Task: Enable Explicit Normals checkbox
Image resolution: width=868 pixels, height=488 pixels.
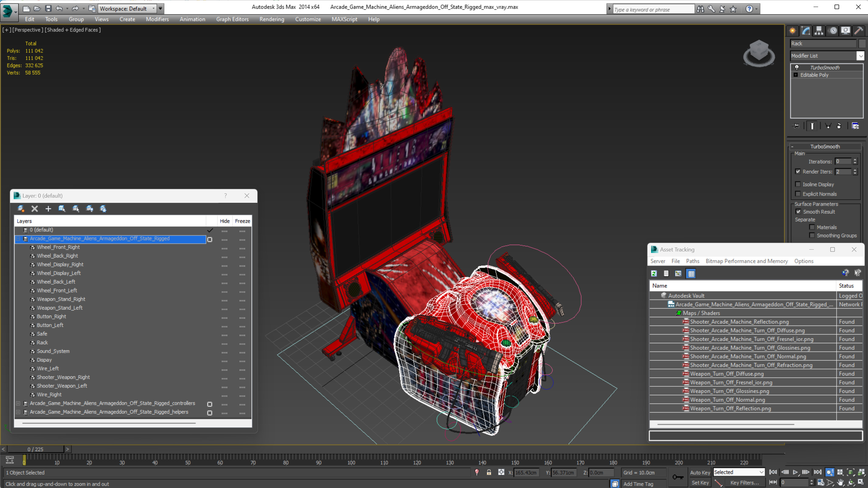Action: pos(798,194)
